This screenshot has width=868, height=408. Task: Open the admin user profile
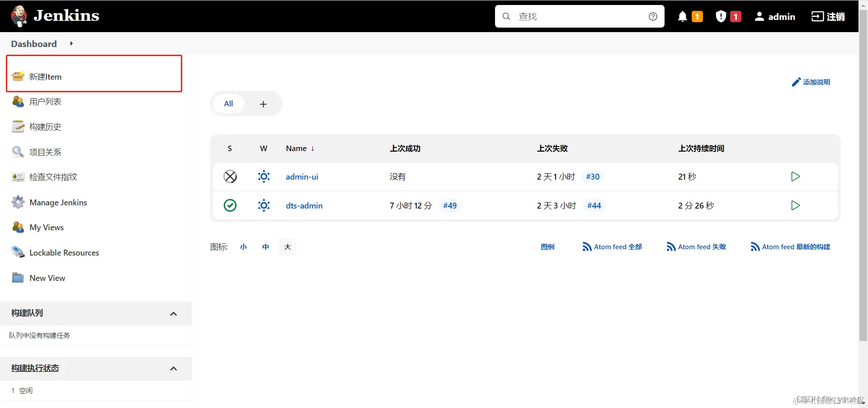[x=775, y=17]
